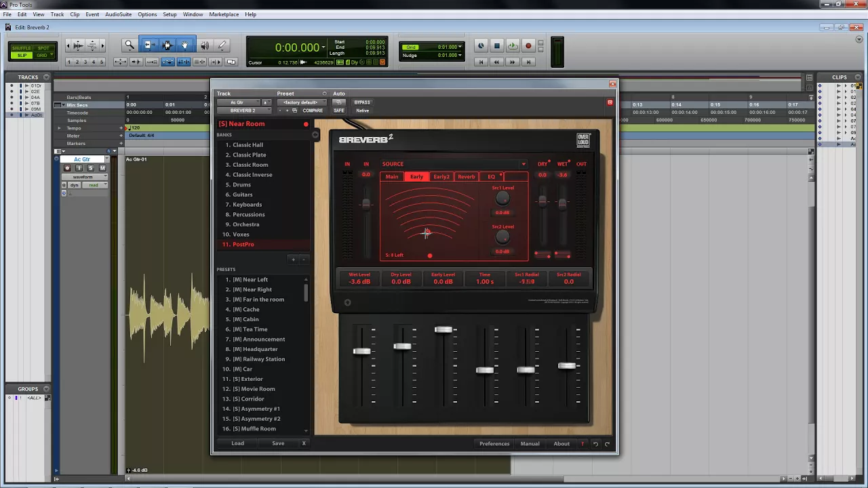Viewport: 868px width, 488px height.
Task: Open the Marketplace menu
Action: pyautogui.click(x=224, y=14)
